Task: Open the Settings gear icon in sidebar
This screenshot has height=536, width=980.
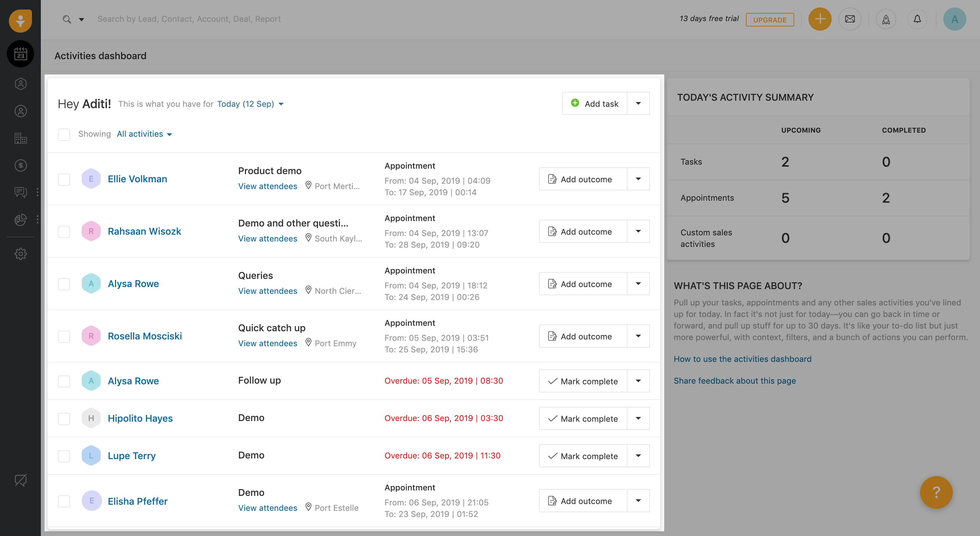Action: [x=20, y=254]
